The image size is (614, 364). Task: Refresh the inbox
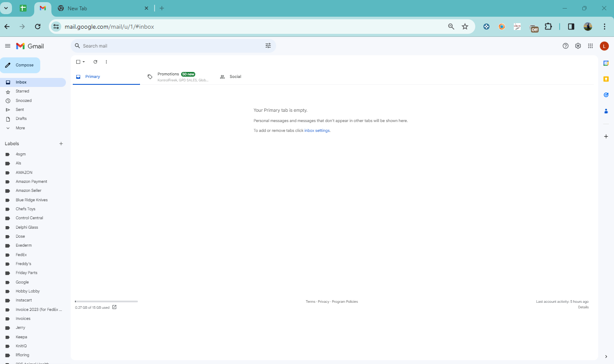point(95,62)
